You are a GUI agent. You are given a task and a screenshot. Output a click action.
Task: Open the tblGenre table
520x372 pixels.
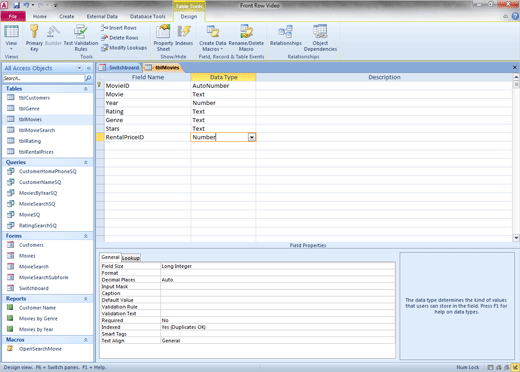(29, 108)
